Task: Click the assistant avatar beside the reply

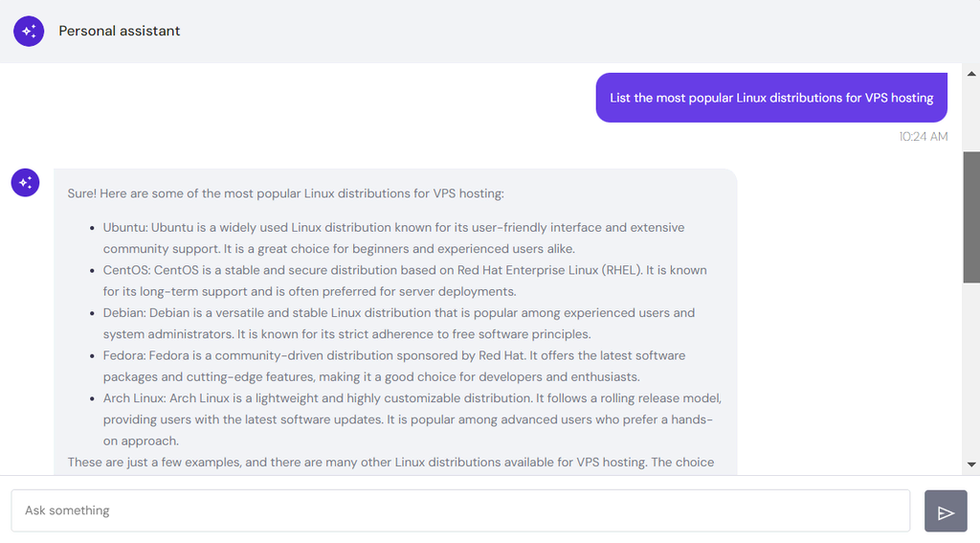Action: tap(26, 183)
